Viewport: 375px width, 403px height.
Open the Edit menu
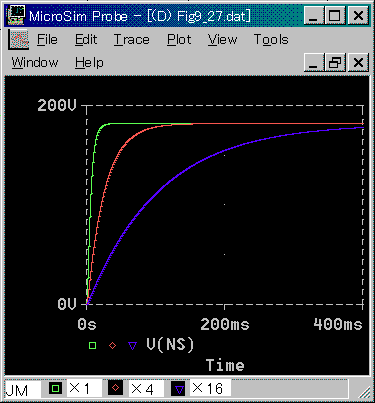86,40
